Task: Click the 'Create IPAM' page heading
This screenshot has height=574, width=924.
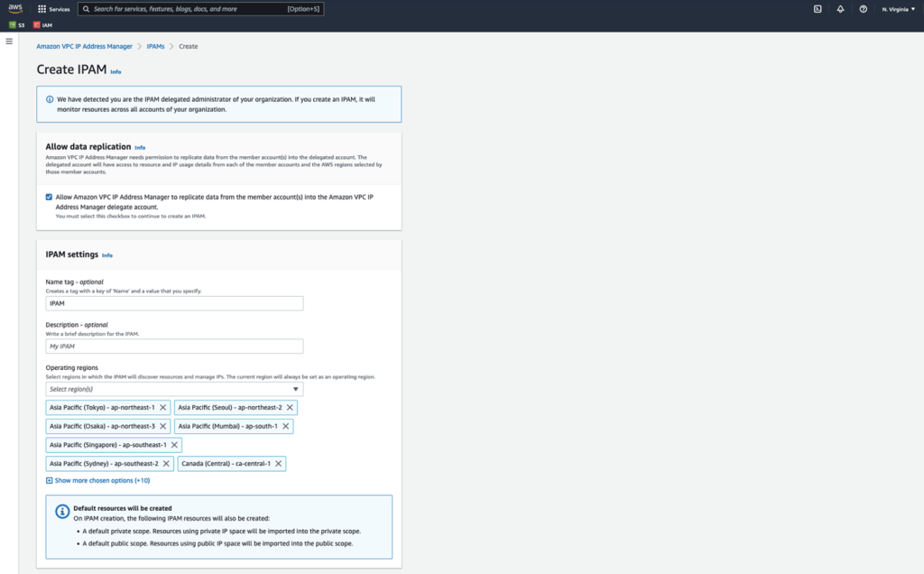Action: tap(72, 69)
